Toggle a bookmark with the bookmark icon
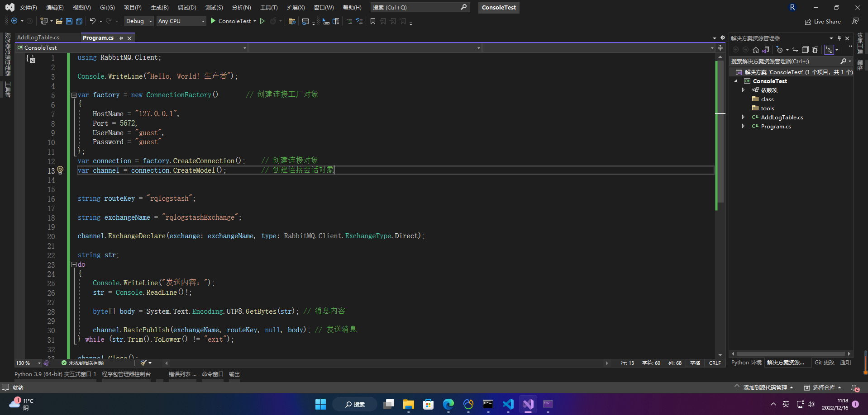 (x=373, y=21)
